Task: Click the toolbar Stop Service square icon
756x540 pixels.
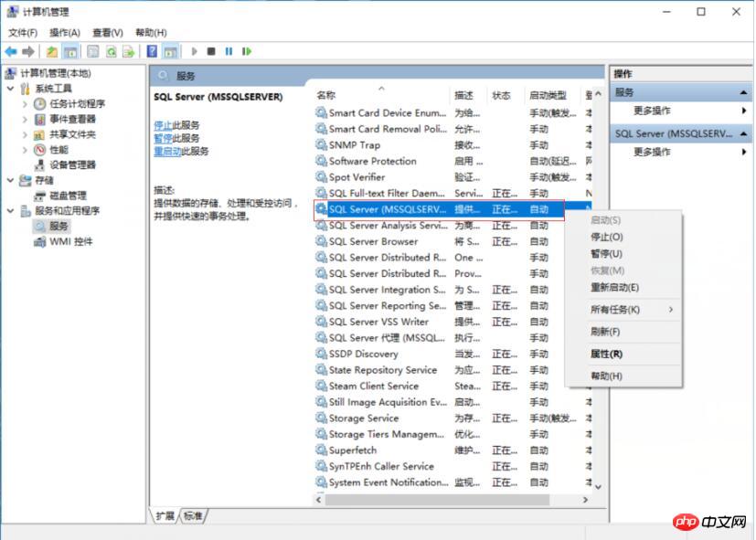Action: [211, 51]
